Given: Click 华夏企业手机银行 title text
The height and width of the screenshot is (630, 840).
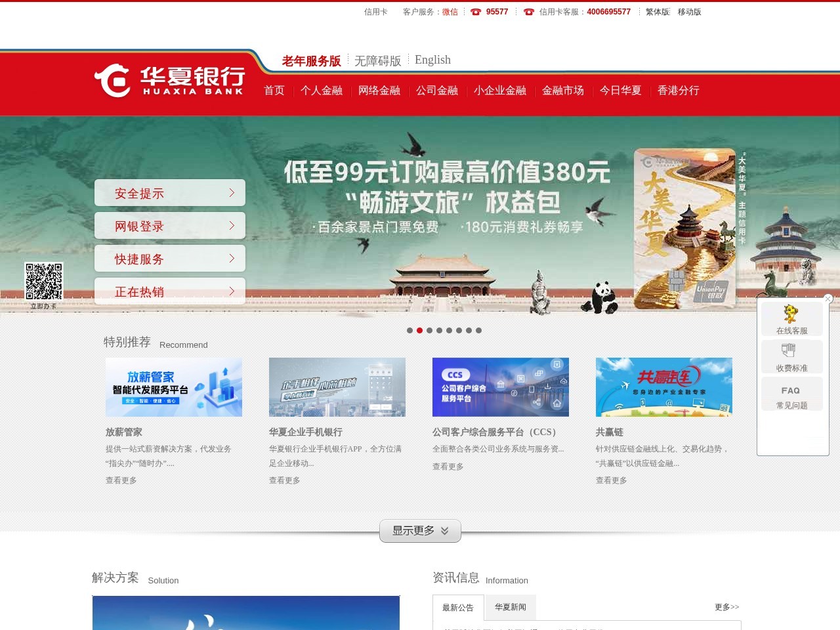Looking at the screenshot, I should point(306,432).
